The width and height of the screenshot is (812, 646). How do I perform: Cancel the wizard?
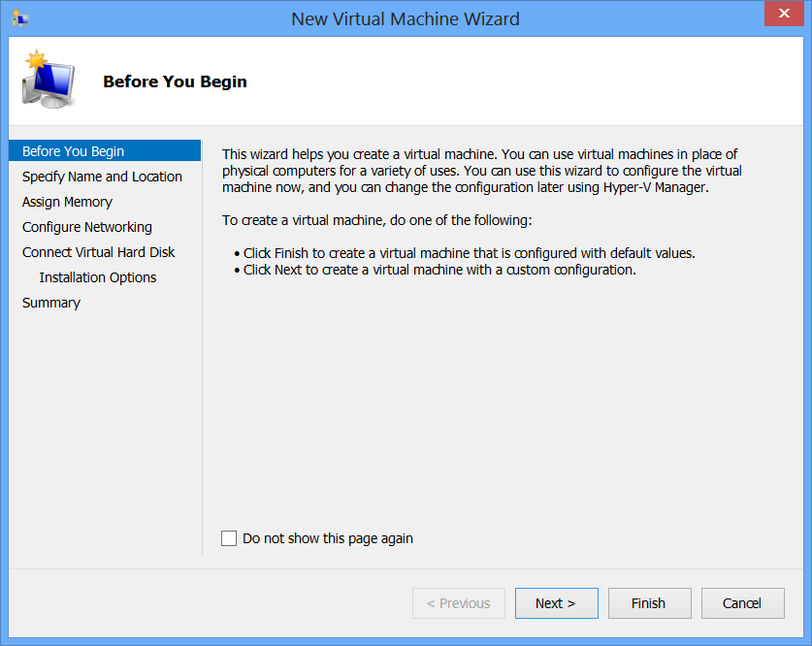(742, 603)
